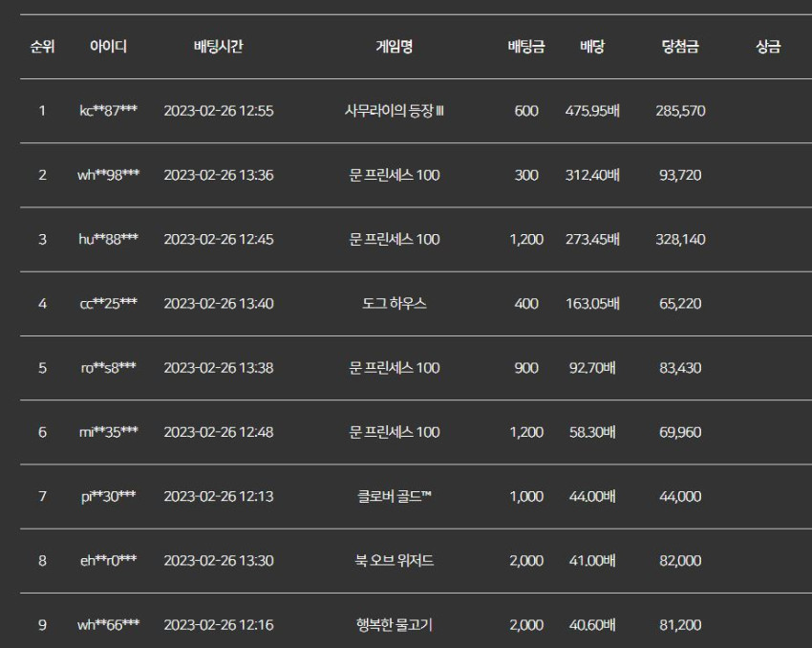Viewport: 812px width, 648px height.
Task: Select the 상금 column header
Action: [768, 47]
